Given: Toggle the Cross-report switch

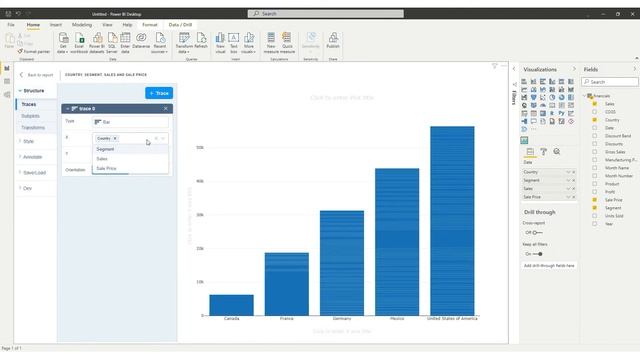Looking at the screenshot, I should pyautogui.click(x=537, y=233).
